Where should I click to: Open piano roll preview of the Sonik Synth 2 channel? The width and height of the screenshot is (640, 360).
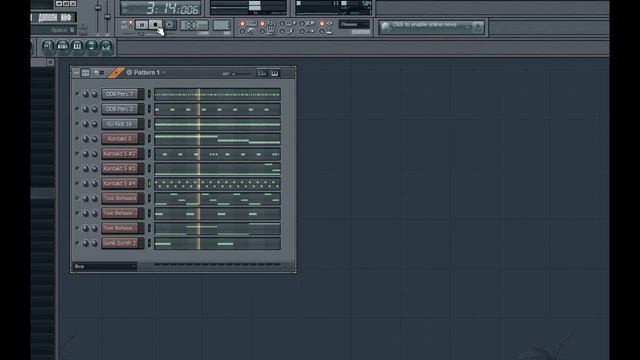218,244
